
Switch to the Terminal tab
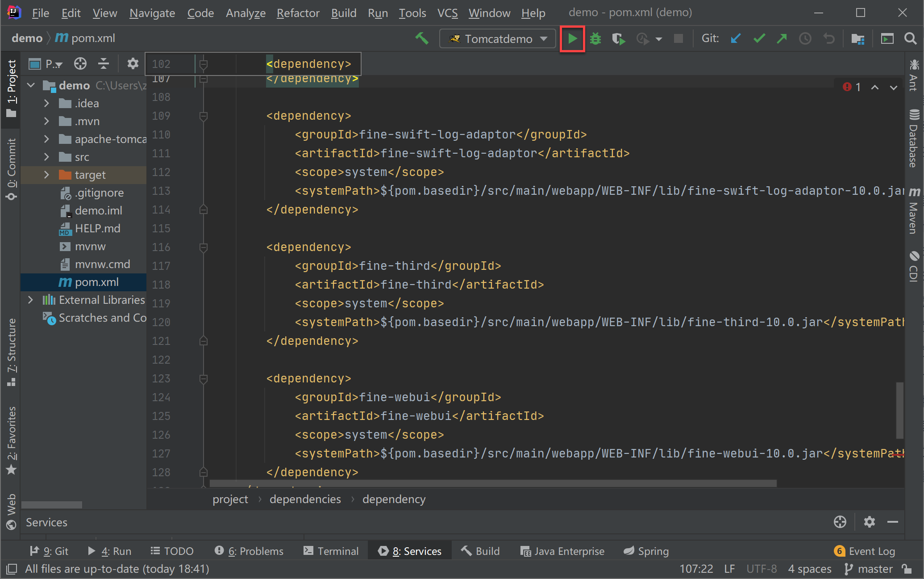[331, 551]
